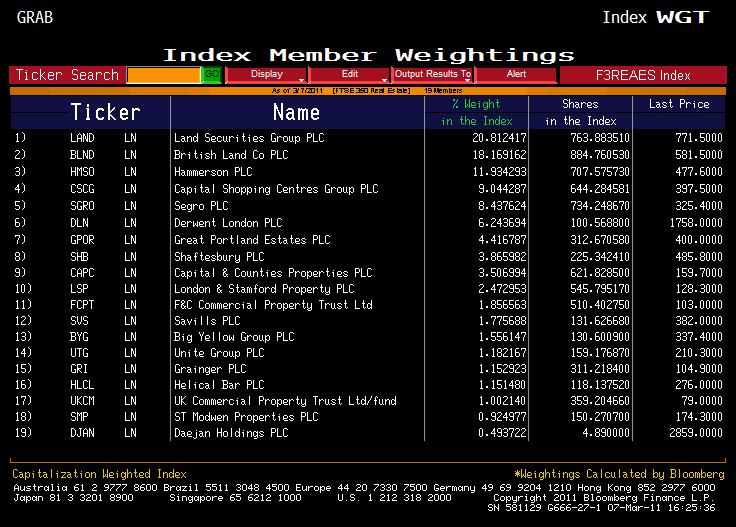This screenshot has height=527, width=736.
Task: Click weight value 0.493722
Action: (502, 433)
